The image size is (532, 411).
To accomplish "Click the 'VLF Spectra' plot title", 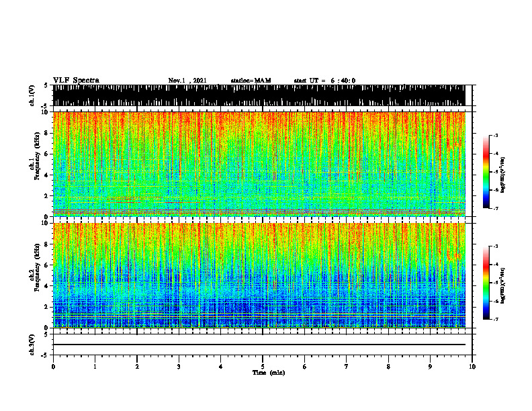I will [76, 80].
